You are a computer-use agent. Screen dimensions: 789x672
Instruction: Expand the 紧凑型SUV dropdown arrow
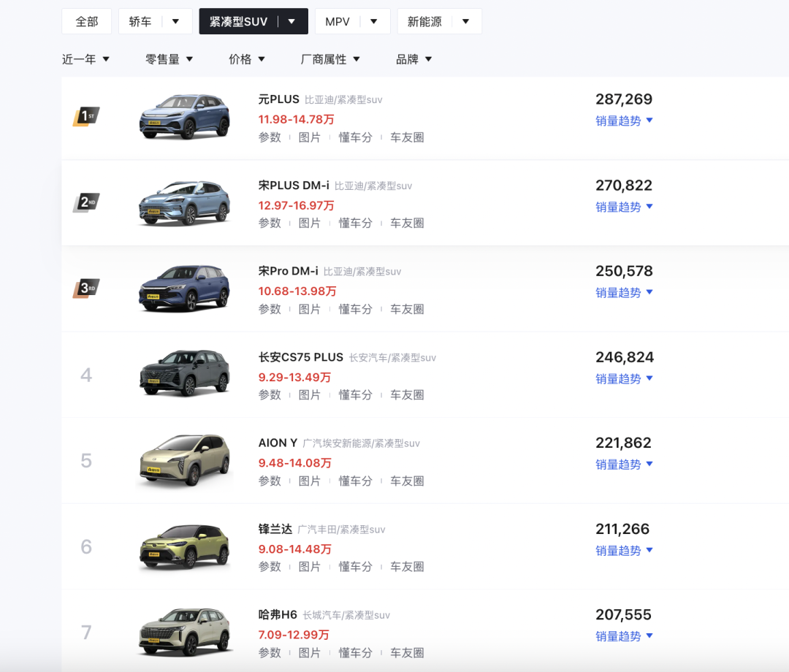291,22
